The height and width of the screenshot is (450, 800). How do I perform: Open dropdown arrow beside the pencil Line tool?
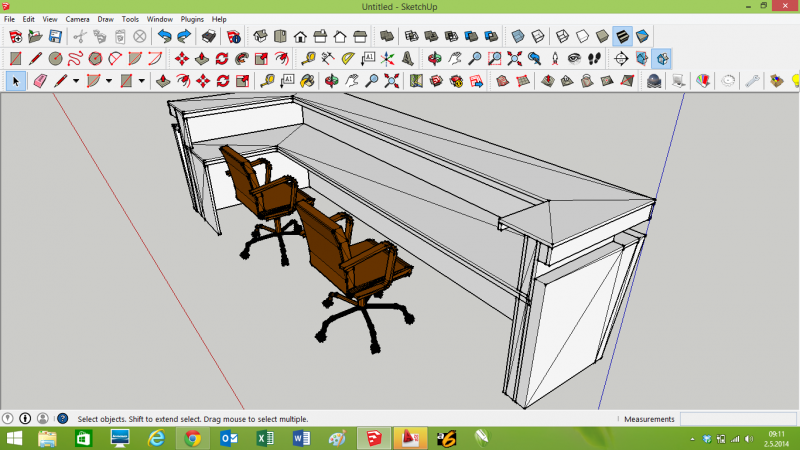(76, 81)
